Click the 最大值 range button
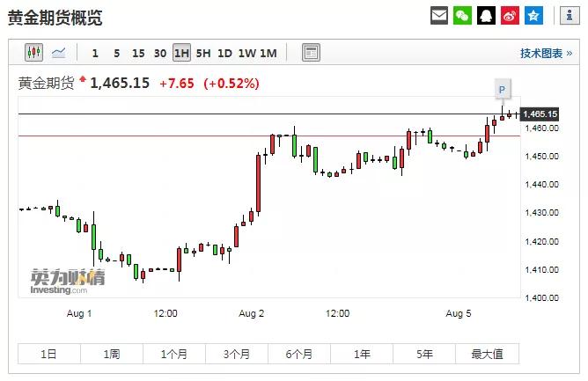The image size is (588, 381). 487,354
